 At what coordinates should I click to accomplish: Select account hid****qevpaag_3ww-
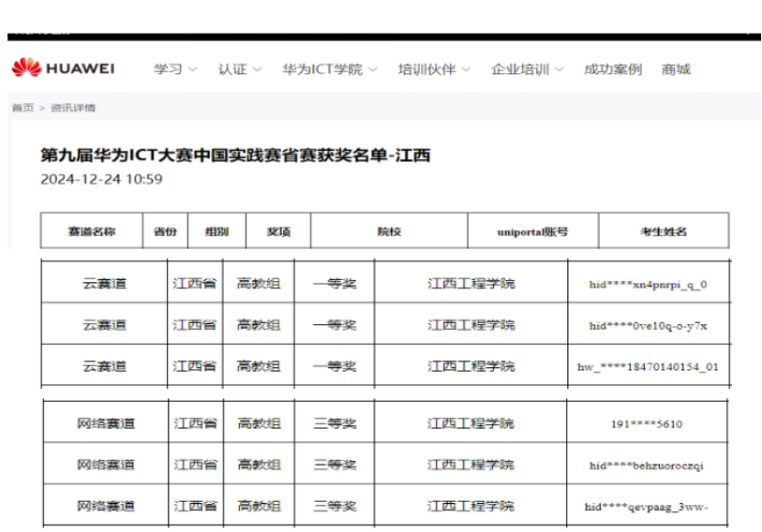pos(647,507)
